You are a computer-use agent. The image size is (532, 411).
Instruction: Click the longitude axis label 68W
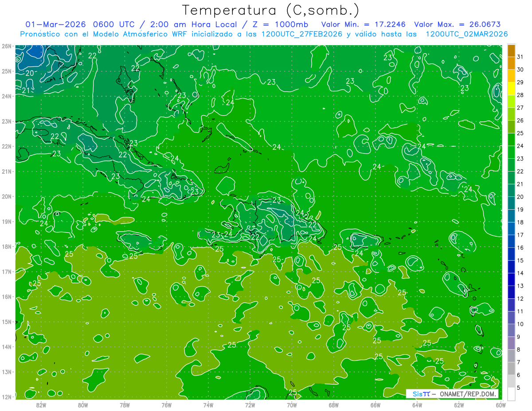pyautogui.click(x=333, y=405)
